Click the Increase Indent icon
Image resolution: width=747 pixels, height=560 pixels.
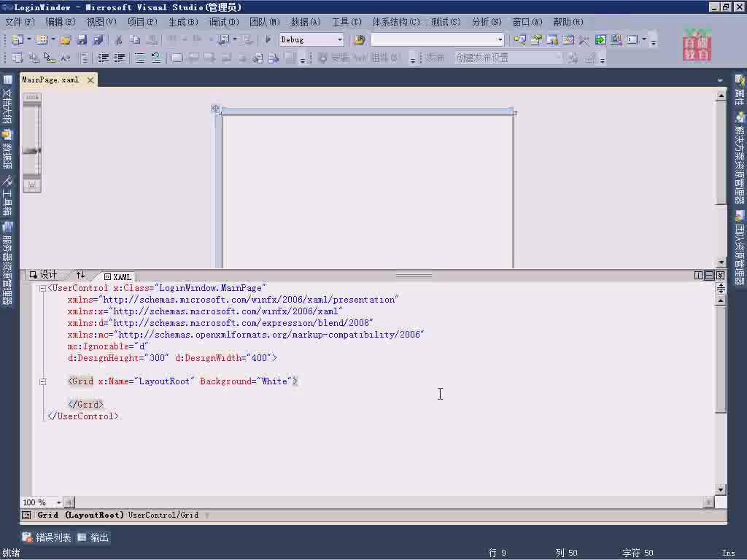click(x=119, y=58)
